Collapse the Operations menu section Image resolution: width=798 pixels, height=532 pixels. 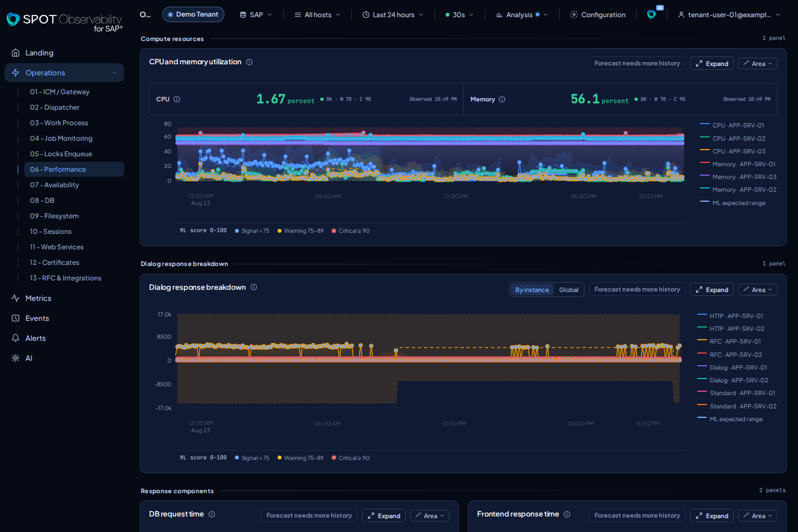(114, 73)
